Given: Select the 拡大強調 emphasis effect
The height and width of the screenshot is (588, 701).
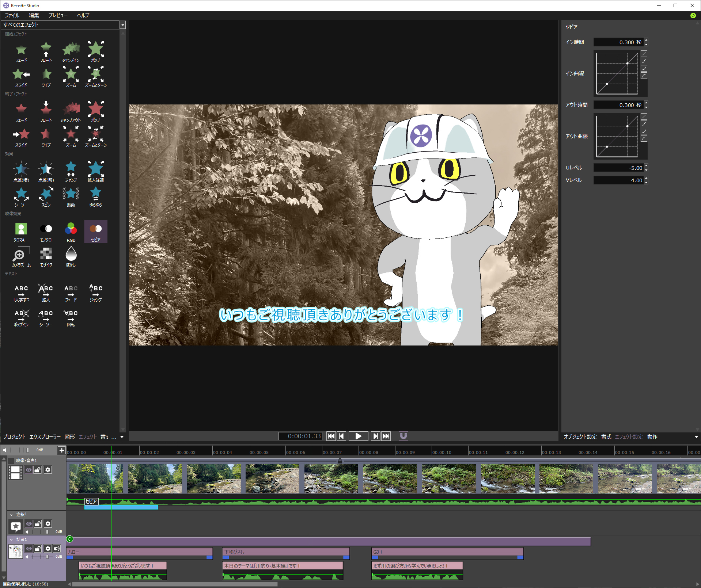Looking at the screenshot, I should [96, 172].
